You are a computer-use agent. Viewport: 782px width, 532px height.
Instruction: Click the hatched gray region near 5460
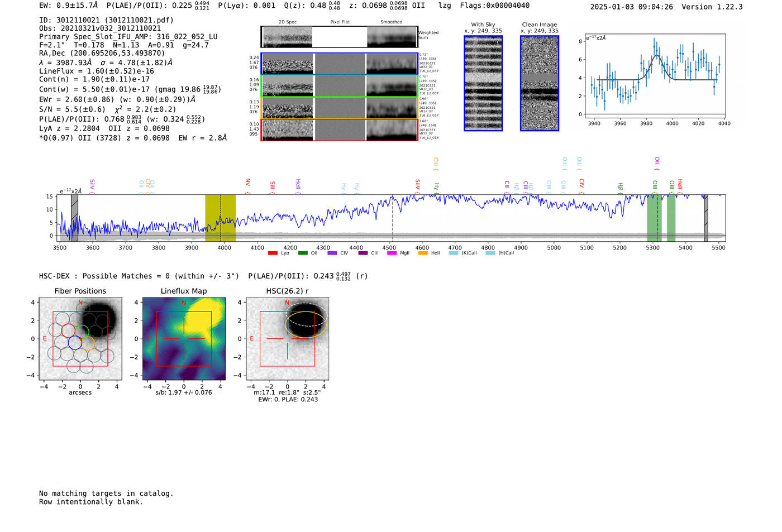[706, 218]
